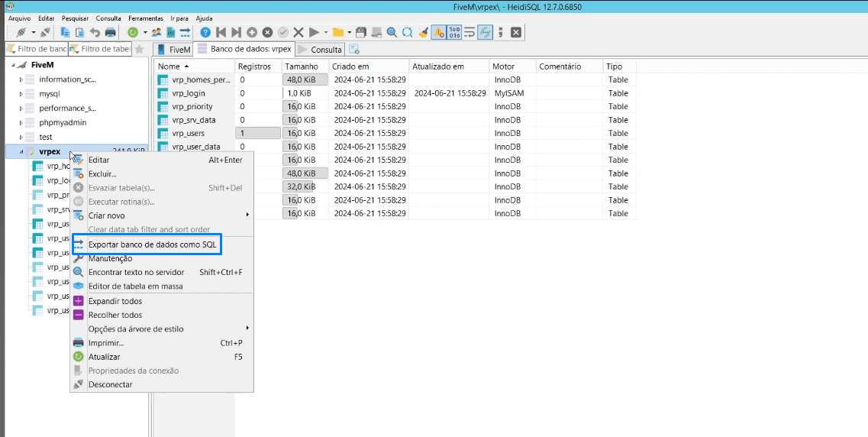Expand the test database node
This screenshot has width=868, height=437.
click(x=21, y=137)
